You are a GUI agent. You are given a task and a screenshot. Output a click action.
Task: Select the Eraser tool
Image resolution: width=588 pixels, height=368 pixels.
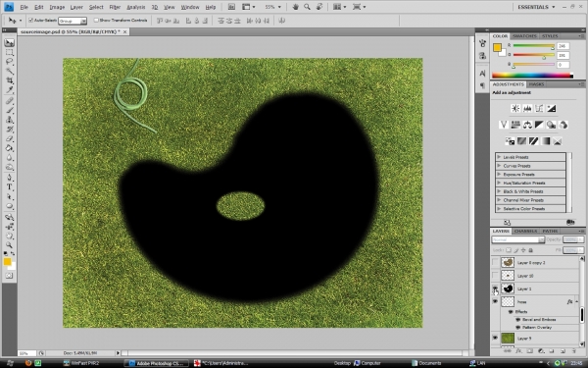10,139
